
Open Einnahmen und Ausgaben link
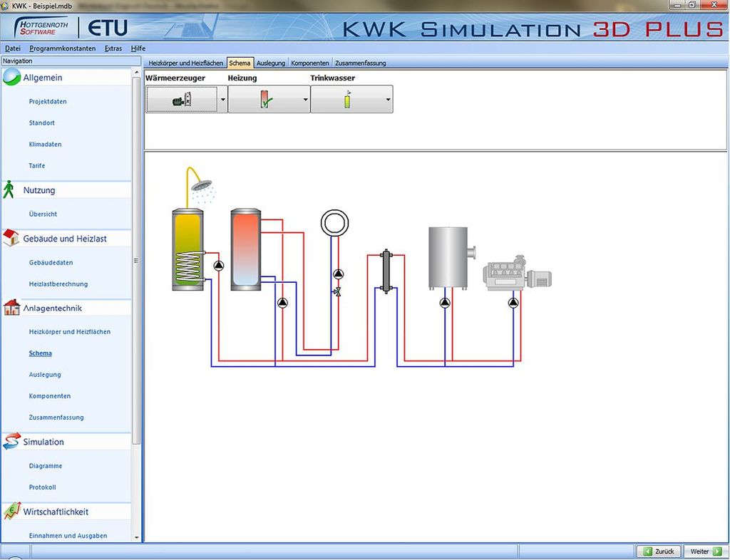click(68, 535)
